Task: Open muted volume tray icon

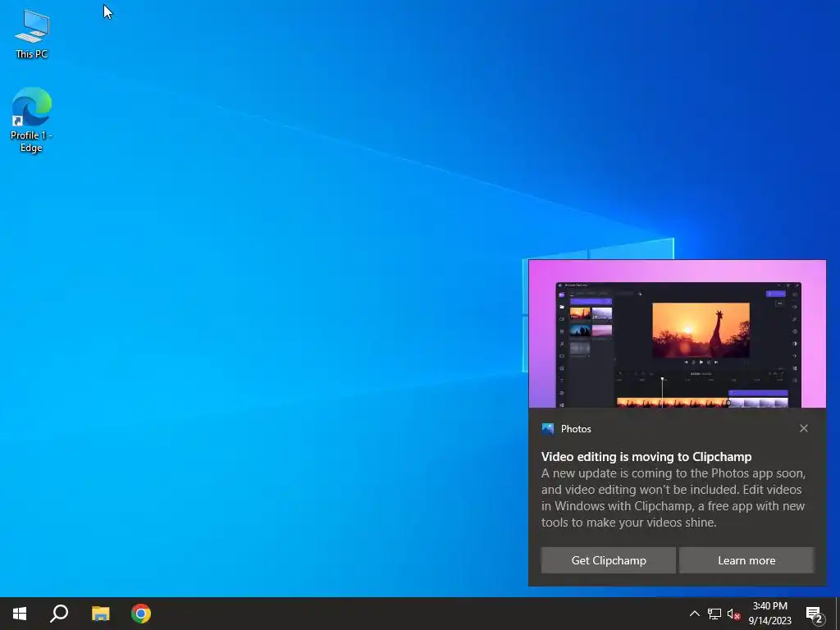Action: pyautogui.click(x=733, y=614)
